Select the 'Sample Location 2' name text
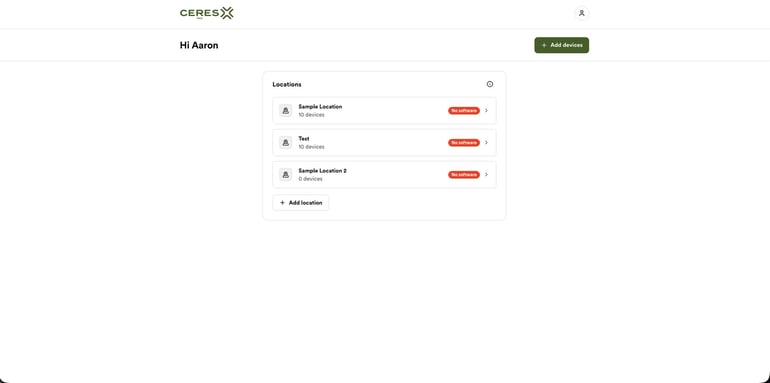 coord(322,170)
